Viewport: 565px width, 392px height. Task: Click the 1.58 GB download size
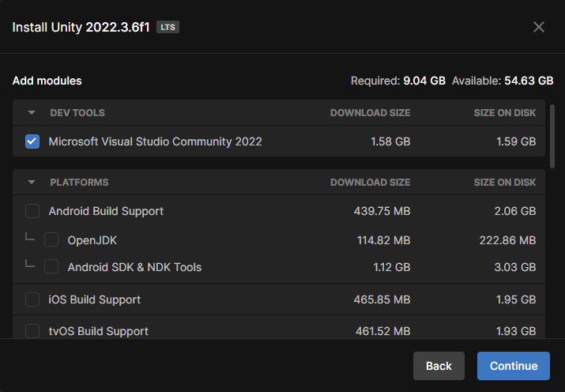point(390,141)
